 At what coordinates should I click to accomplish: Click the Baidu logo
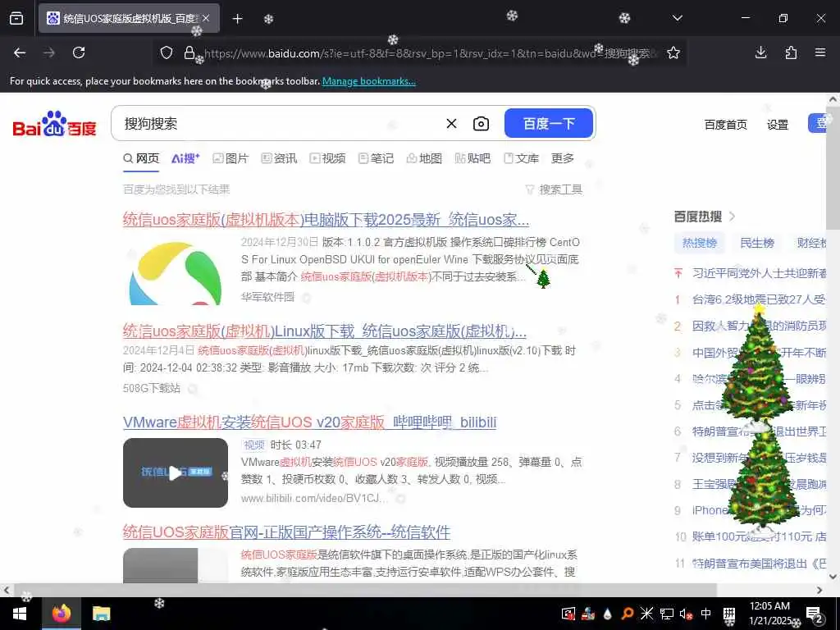[x=55, y=124]
